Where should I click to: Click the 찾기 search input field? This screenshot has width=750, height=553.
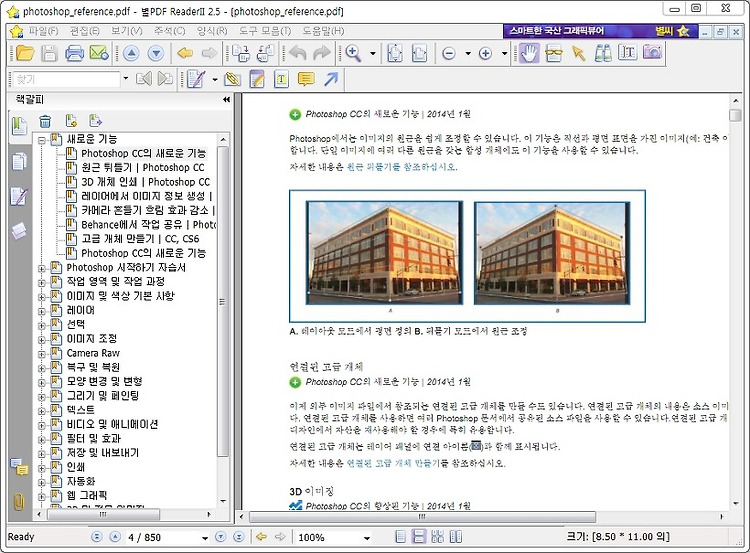pos(65,79)
